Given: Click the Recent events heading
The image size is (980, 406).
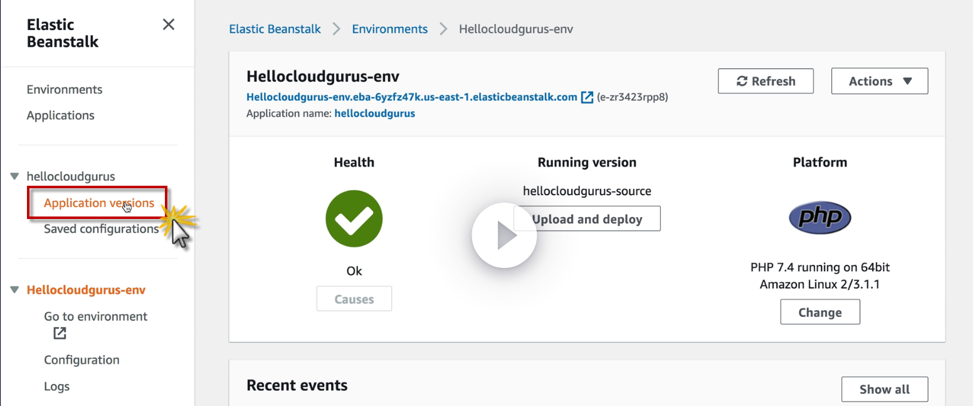Looking at the screenshot, I should click(x=297, y=385).
